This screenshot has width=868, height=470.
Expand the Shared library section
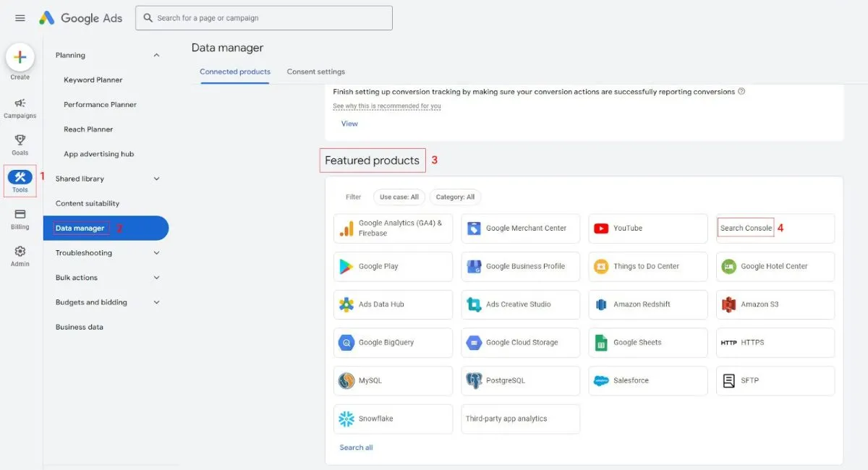[x=156, y=179]
